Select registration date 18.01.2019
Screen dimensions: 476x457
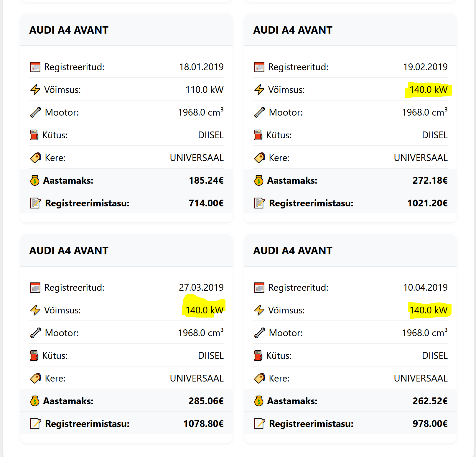click(x=201, y=67)
